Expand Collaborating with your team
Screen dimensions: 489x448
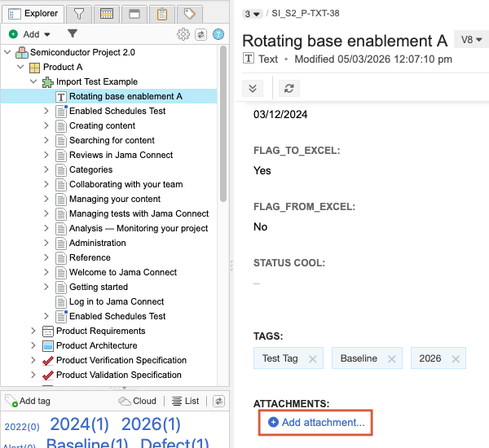[46, 184]
